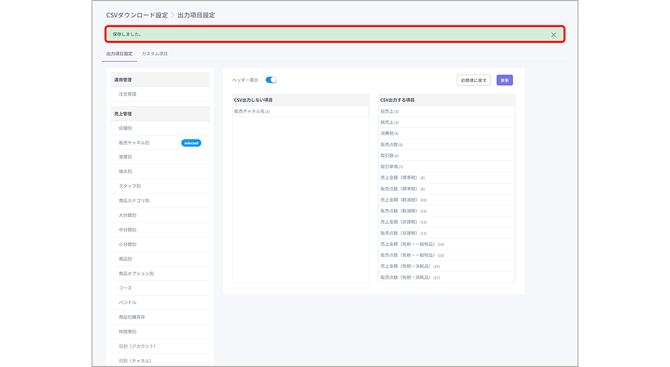Select 商品カテゴリ別 in the sidebar
Viewport: 670px width, 367px height.
(x=160, y=200)
